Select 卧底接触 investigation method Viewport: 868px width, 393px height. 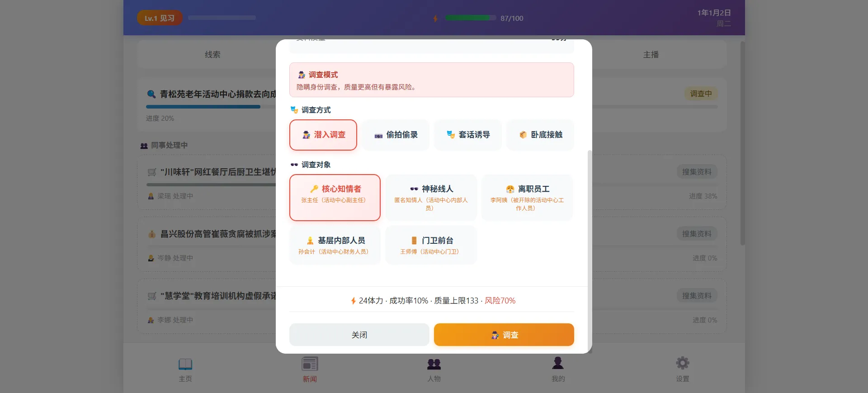tap(540, 135)
